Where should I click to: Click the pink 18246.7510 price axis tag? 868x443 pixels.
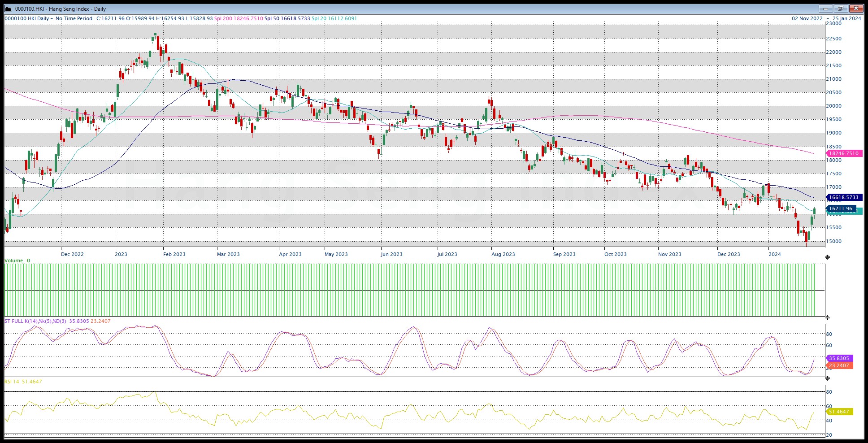coord(843,153)
